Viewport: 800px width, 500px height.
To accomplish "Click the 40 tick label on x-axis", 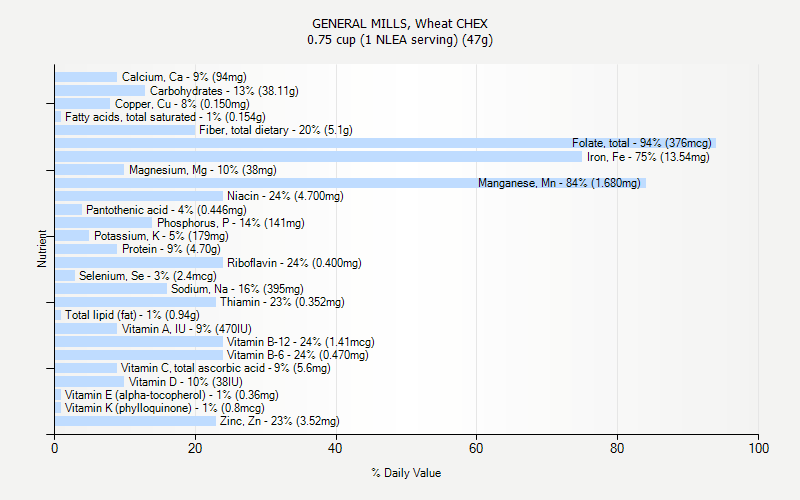I will tap(335, 448).
